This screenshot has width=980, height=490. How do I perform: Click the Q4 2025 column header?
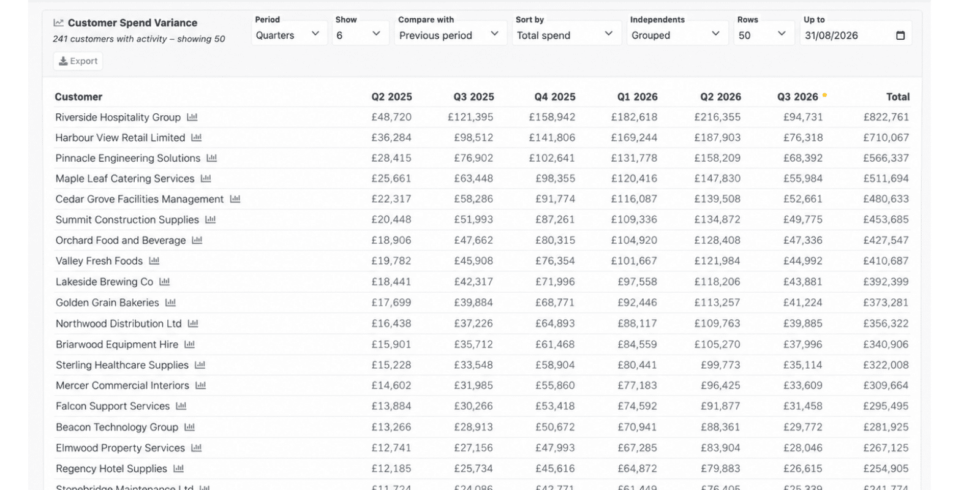click(555, 97)
